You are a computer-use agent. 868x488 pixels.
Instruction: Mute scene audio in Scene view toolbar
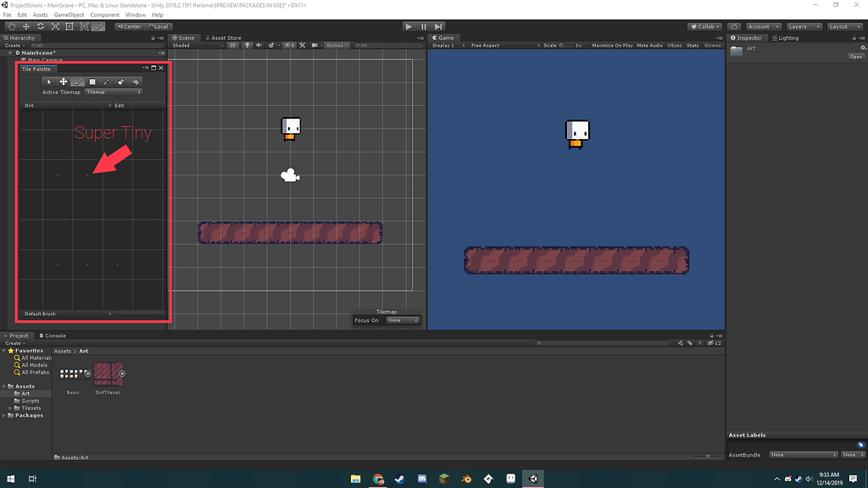(259, 45)
